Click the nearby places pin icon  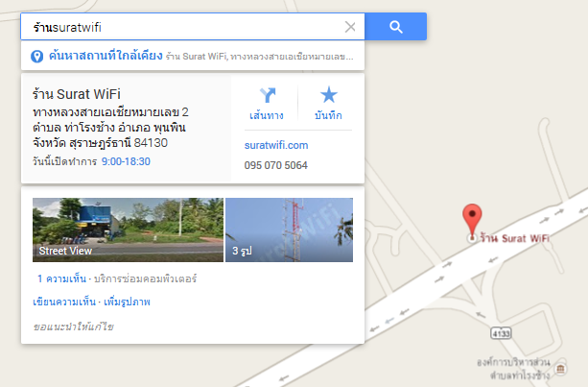tap(36, 57)
